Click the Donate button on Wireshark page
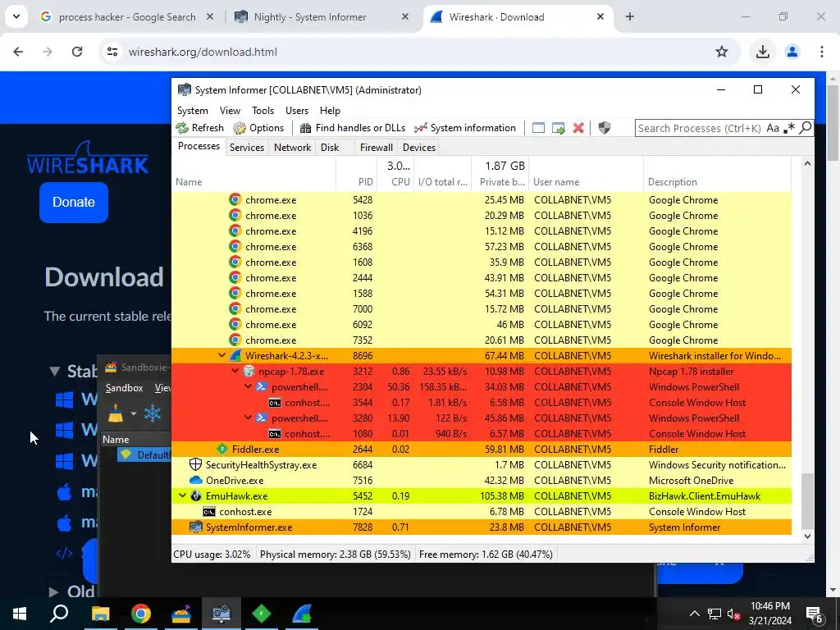Screen dimensions: 840x630 [73, 202]
